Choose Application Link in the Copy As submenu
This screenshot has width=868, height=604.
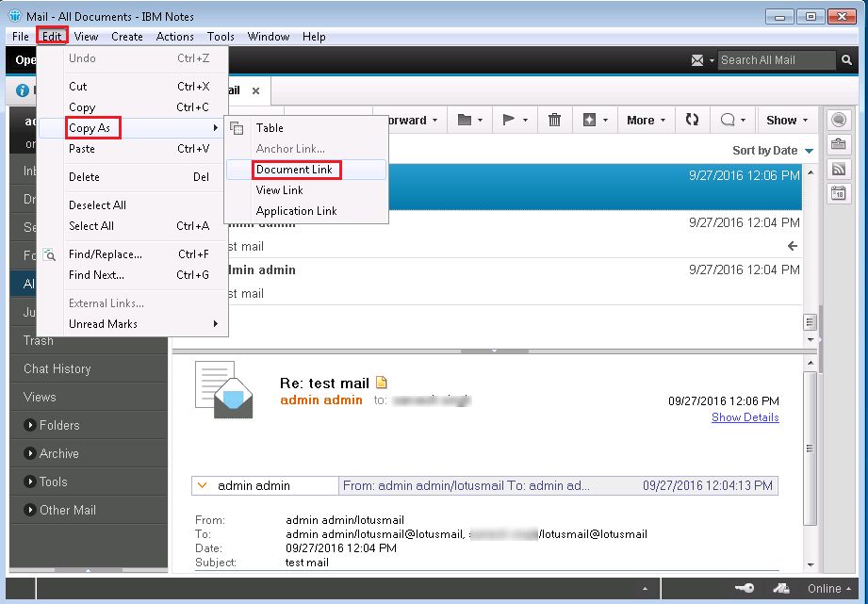point(306,211)
